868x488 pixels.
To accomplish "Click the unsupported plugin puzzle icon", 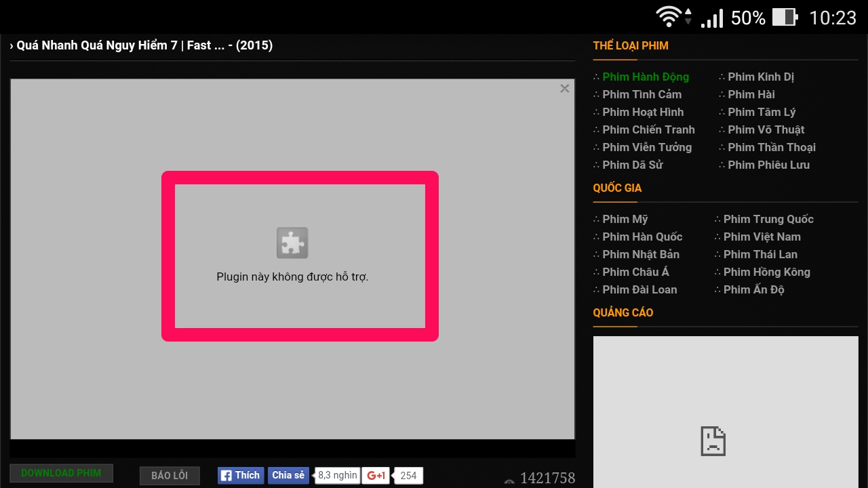I will pos(292,243).
